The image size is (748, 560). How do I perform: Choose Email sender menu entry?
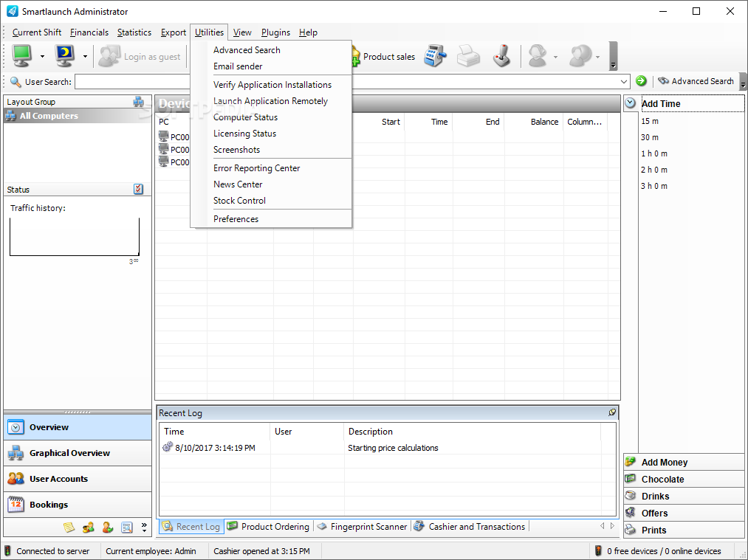271,66
